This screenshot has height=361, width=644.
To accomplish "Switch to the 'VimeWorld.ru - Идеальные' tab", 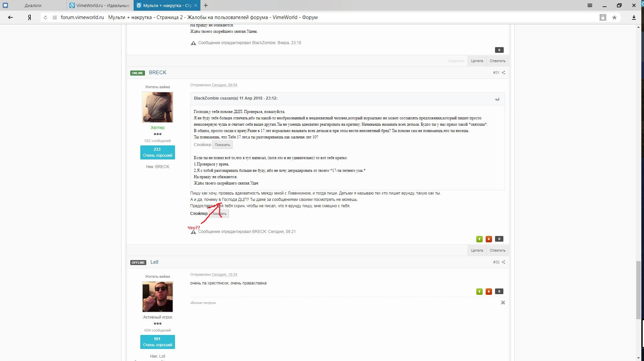I will (100, 5).
